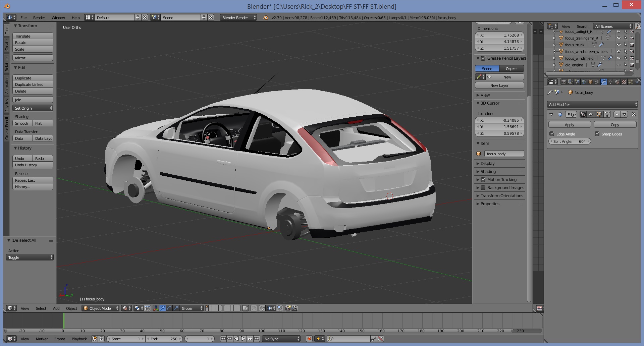Screen dimensions: 644x346
Task: Open the World properties tab
Action: (x=584, y=82)
